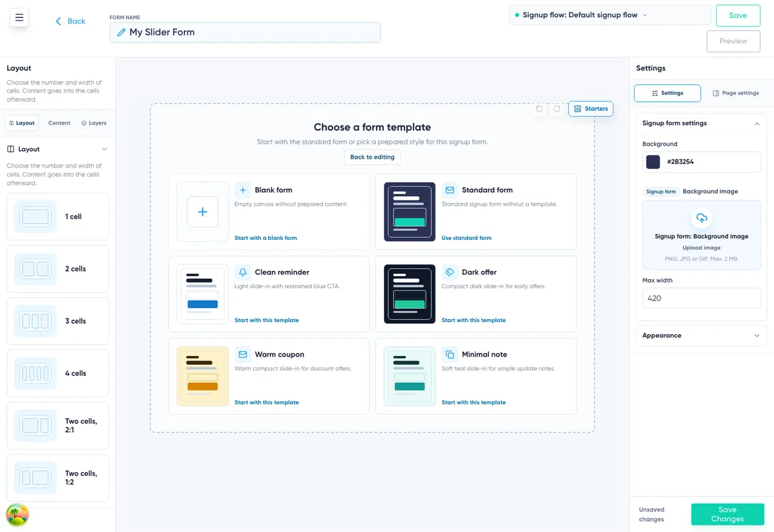774x532 pixels.
Task: Switch to the Content tab
Action: [59, 123]
